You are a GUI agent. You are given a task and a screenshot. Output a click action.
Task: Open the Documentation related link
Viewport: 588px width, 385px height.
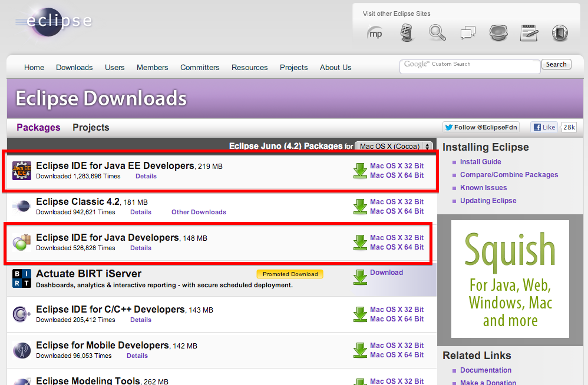tap(485, 370)
